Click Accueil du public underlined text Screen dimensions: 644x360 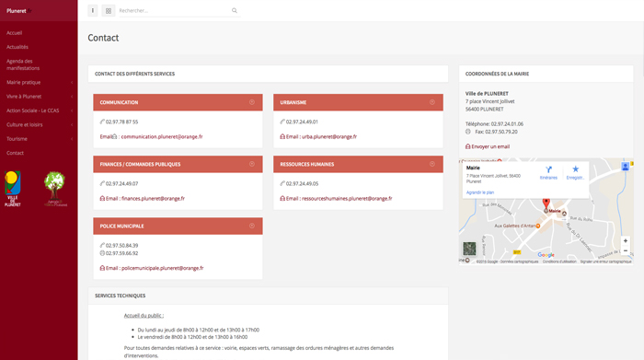pyautogui.click(x=144, y=316)
